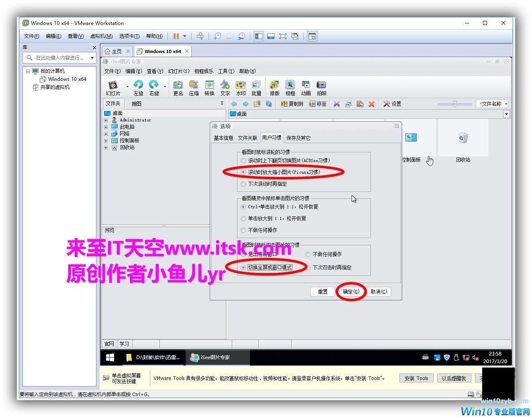This screenshot has width=532, height=417.
Task: Choose the 不做任何操作 mouse-click option
Action: 243,230
